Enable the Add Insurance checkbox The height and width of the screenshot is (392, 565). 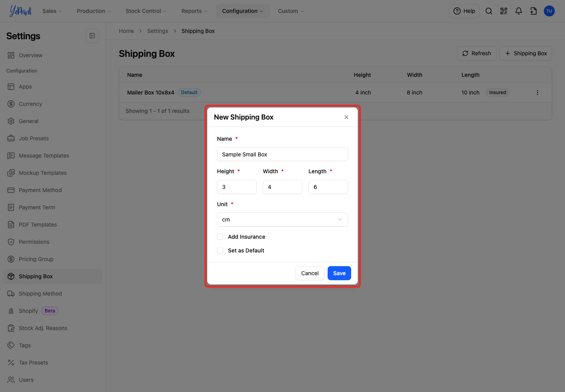click(x=220, y=236)
